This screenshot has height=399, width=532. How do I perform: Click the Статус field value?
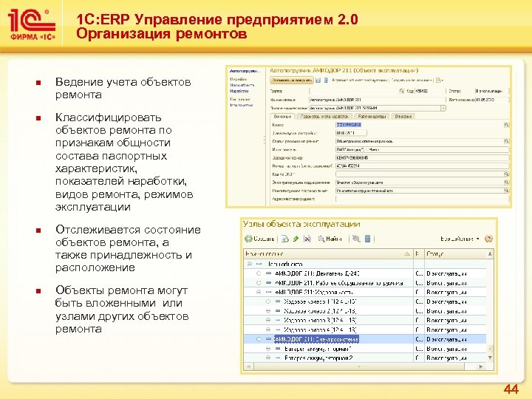pyautogui.click(x=491, y=91)
